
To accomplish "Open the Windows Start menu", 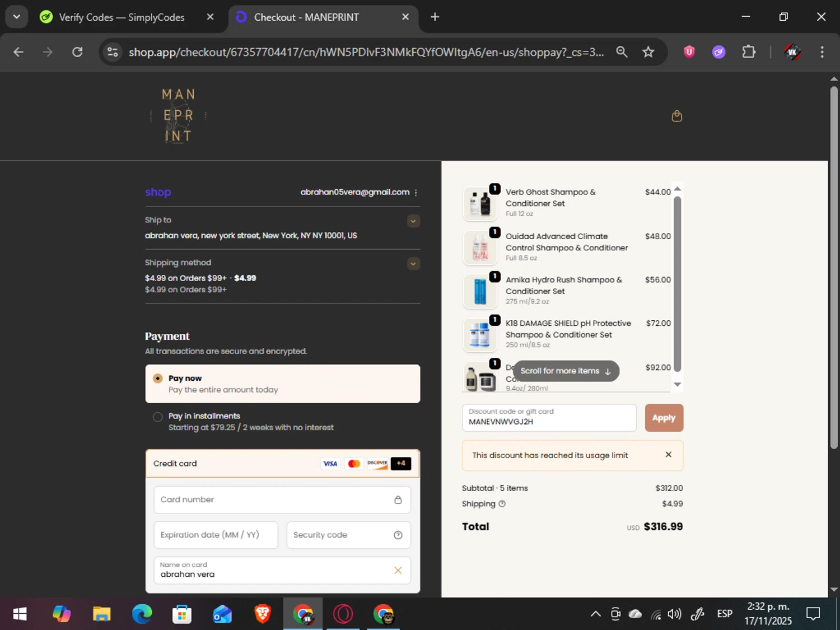I will [20, 614].
